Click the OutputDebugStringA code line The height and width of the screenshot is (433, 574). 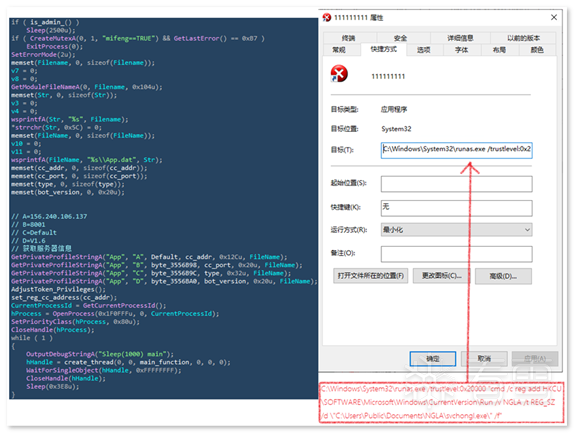click(100, 354)
